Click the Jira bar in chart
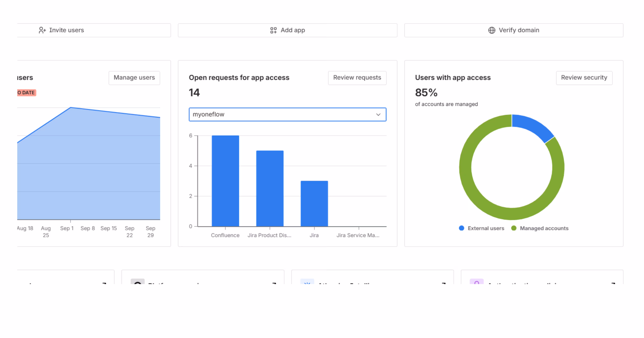This screenshot has width=644, height=338. pos(314,203)
